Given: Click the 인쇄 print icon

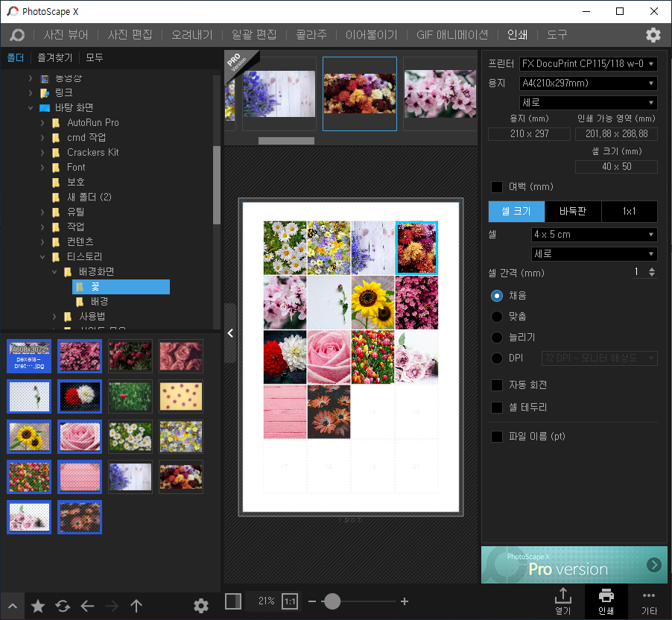Looking at the screenshot, I should coord(606,601).
